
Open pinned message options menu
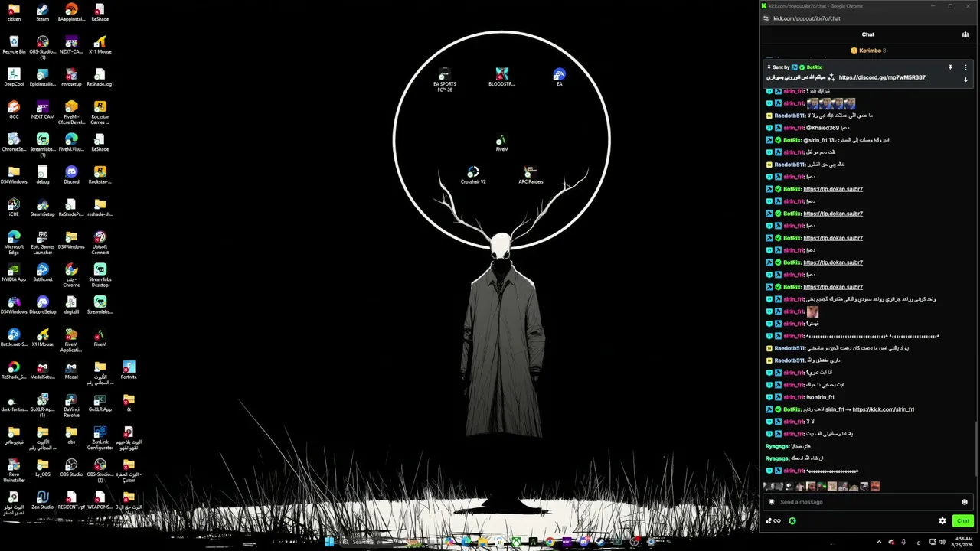click(965, 67)
